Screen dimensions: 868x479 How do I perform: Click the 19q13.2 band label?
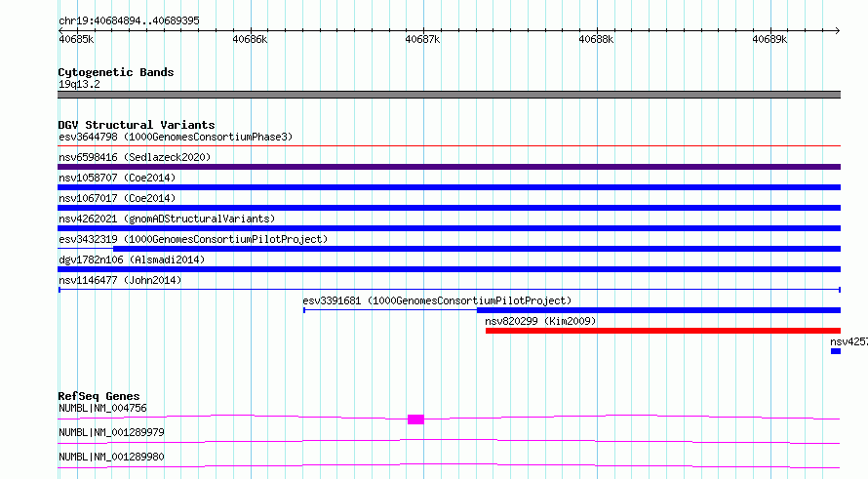(x=79, y=84)
